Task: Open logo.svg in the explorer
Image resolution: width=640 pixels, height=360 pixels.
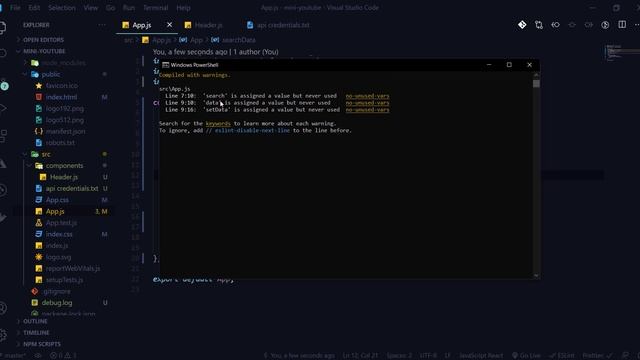Action: click(58, 257)
